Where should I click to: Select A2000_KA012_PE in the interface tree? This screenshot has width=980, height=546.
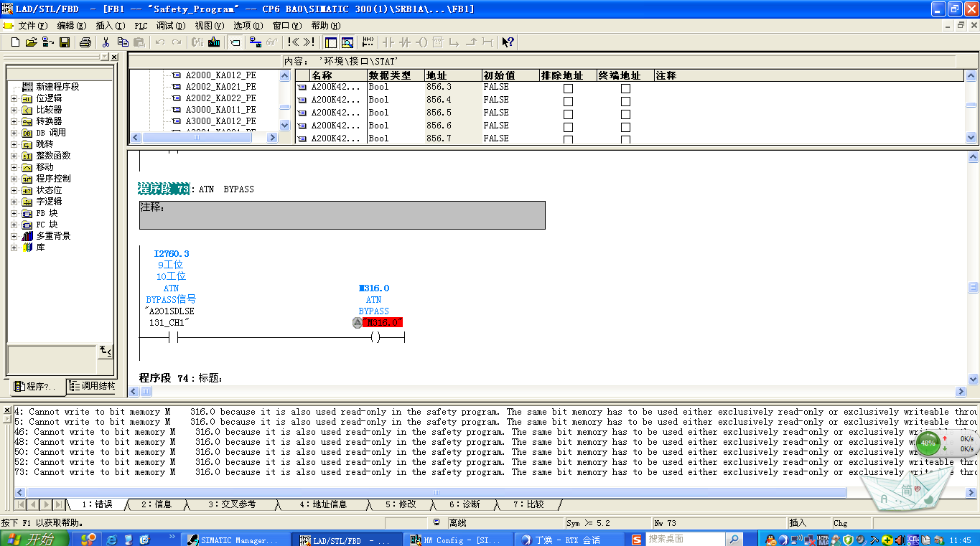tap(220, 75)
